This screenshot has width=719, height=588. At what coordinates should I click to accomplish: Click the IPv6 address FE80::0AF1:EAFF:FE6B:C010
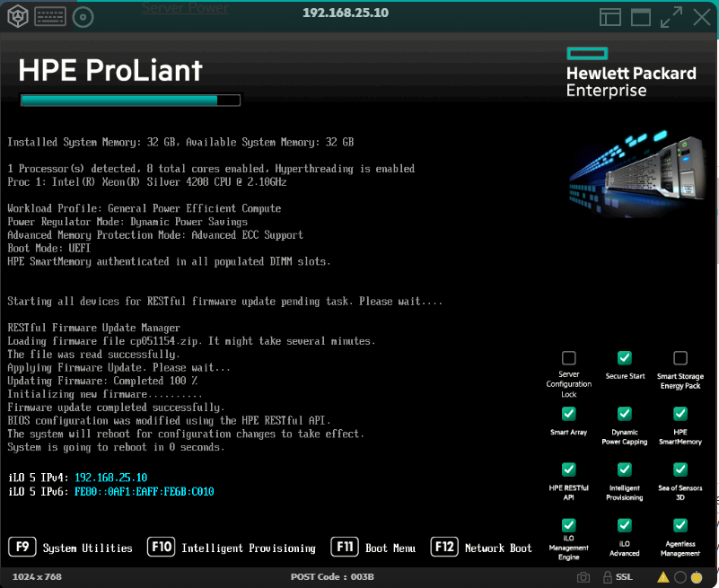(x=145, y=492)
